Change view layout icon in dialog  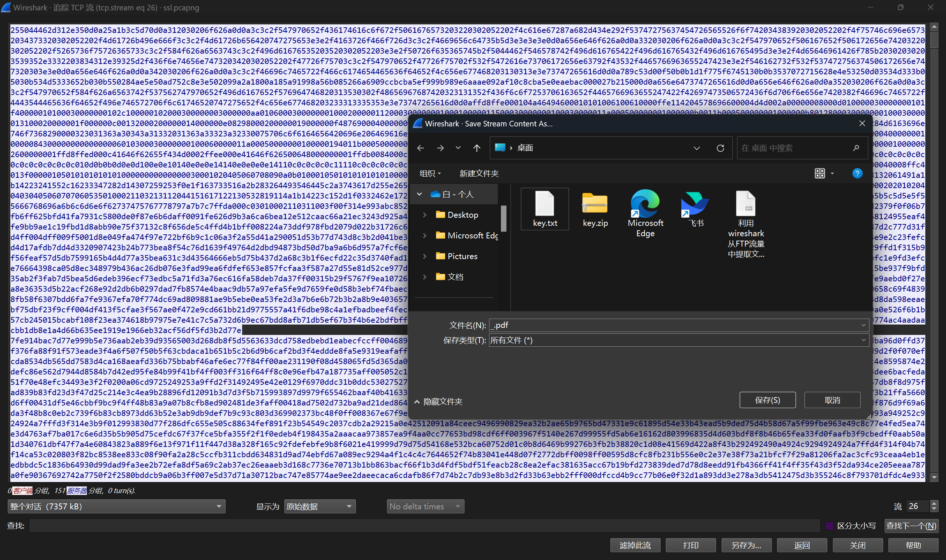[820, 173]
